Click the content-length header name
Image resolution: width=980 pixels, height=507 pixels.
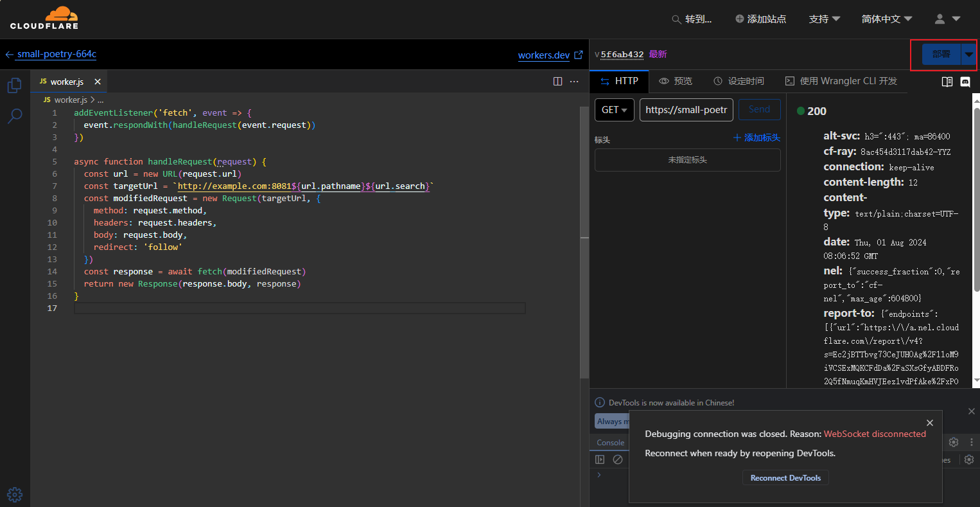pyautogui.click(x=864, y=182)
